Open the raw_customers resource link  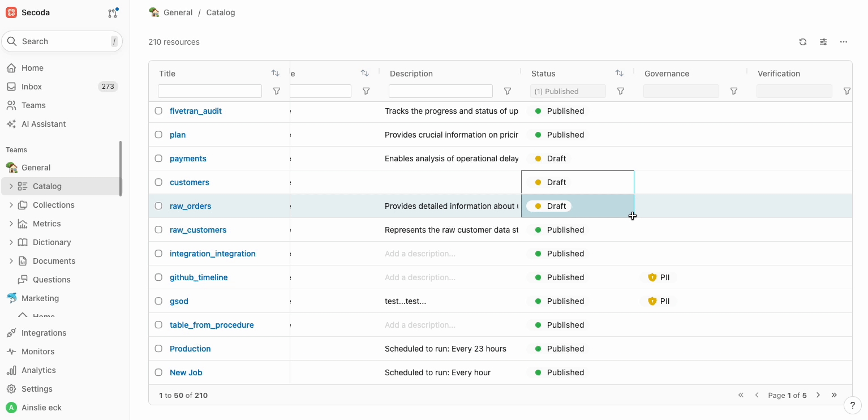coord(198,230)
